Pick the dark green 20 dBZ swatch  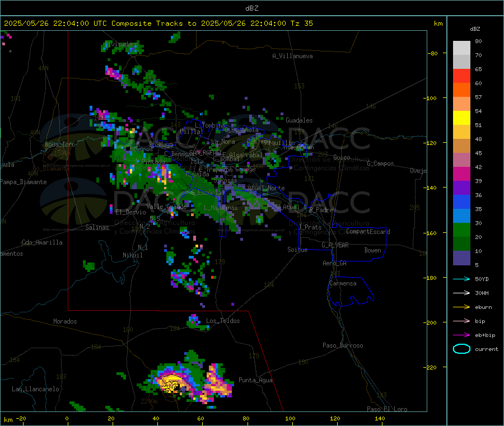(x=461, y=244)
